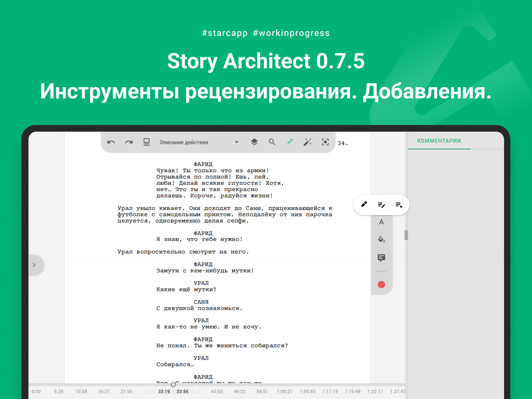Expand the left sidebar with the chevron

(34, 265)
